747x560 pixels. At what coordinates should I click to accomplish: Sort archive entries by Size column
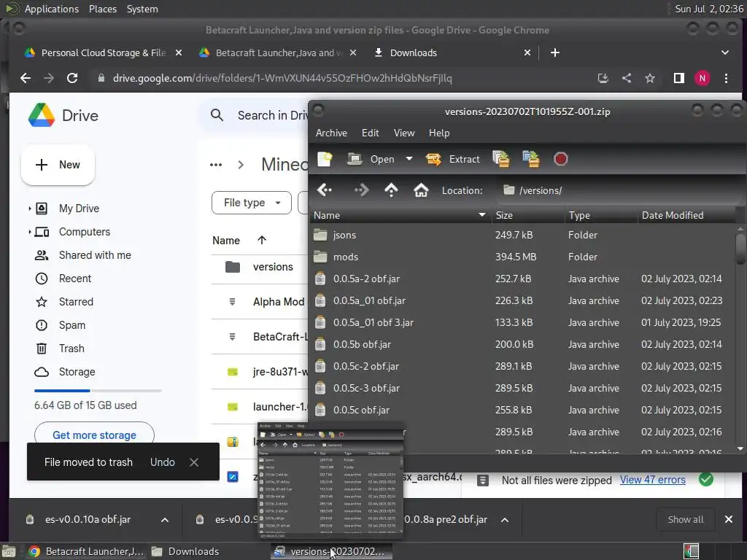click(528, 215)
